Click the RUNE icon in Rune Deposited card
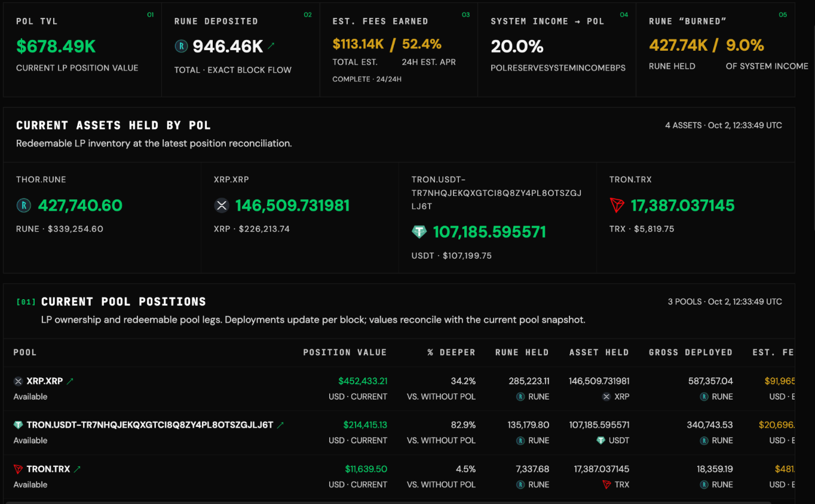 pyautogui.click(x=181, y=46)
